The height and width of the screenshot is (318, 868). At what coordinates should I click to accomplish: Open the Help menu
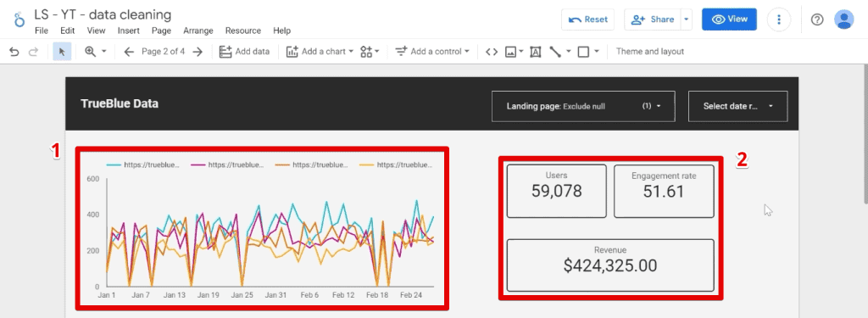(x=281, y=31)
